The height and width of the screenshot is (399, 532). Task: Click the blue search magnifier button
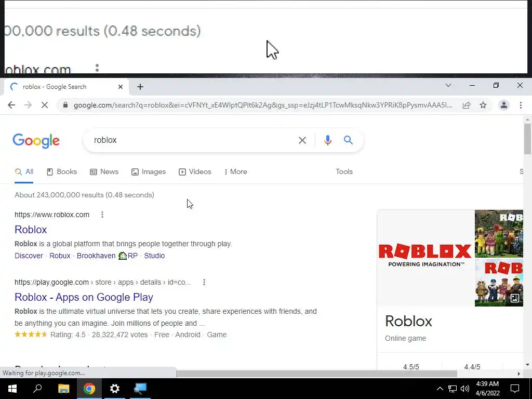[348, 140]
